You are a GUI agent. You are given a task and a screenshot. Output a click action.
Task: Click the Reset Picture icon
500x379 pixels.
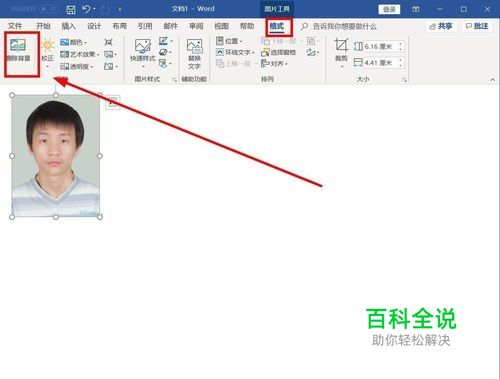111,66
